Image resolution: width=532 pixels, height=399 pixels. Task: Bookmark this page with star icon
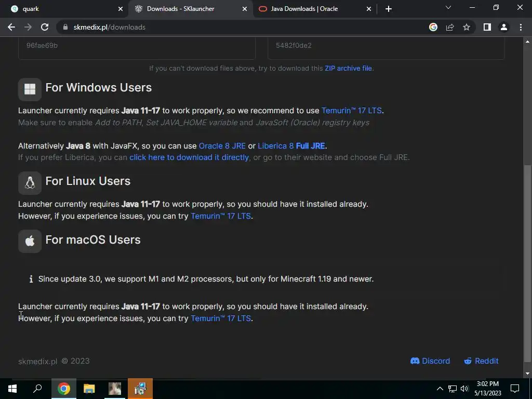coord(467,27)
